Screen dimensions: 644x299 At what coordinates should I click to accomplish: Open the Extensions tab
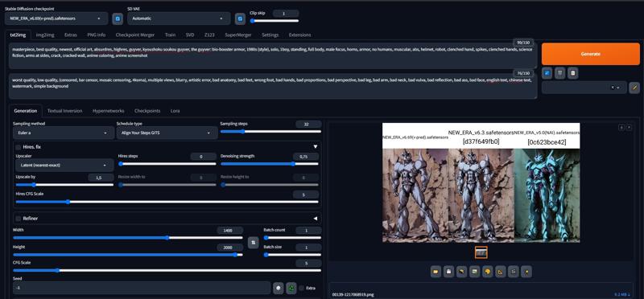click(299, 35)
